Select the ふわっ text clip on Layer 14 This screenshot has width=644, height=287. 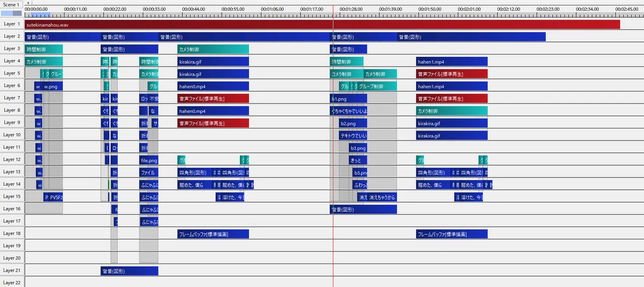[360, 185]
